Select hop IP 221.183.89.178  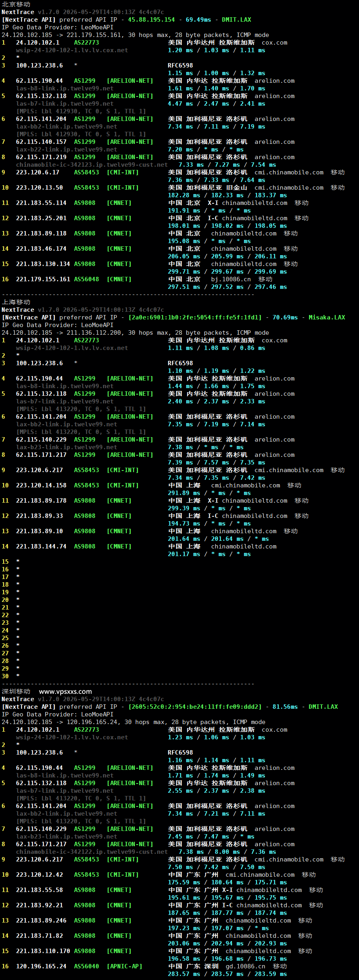tap(41, 500)
